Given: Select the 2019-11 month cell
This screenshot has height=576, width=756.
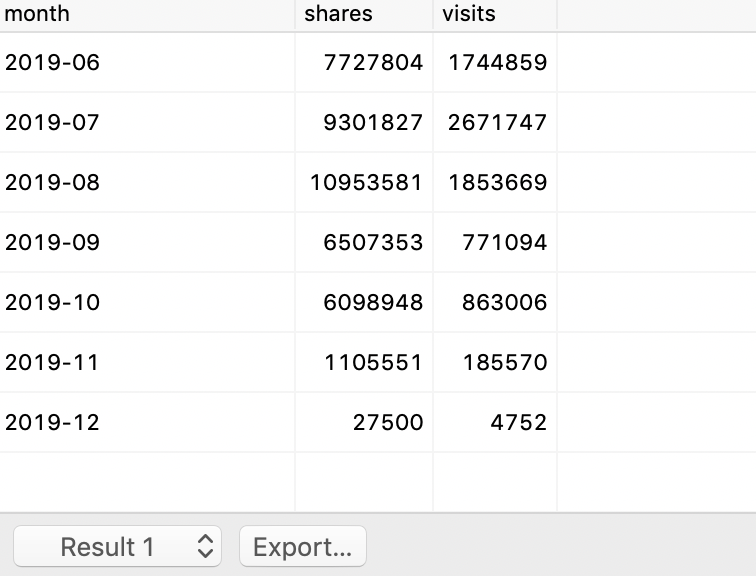Looking at the screenshot, I should (x=53, y=362).
